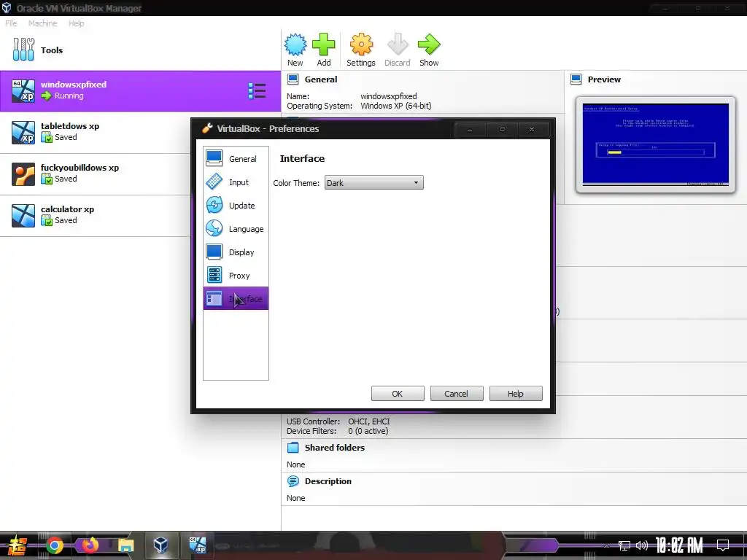Click the Description section header
The width and height of the screenshot is (747, 560).
pyautogui.click(x=328, y=481)
